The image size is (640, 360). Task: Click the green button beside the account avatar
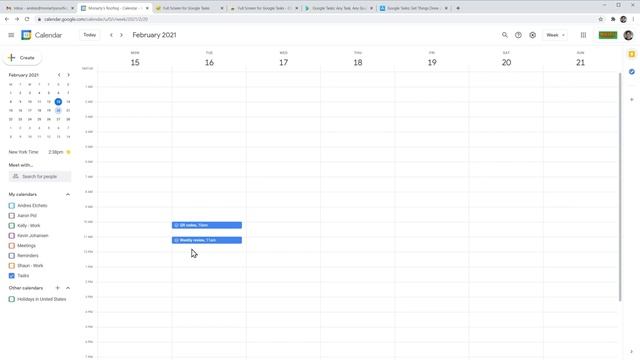click(608, 35)
